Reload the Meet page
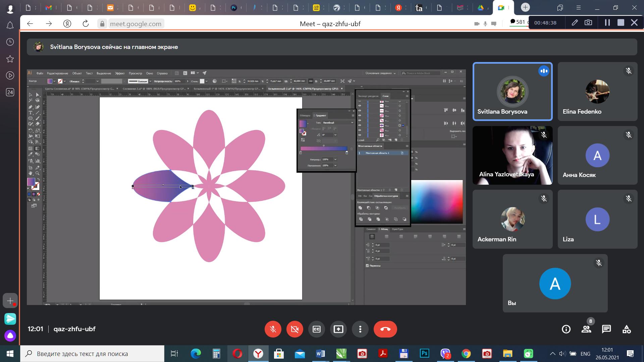The height and width of the screenshot is (362, 644). tap(86, 23)
